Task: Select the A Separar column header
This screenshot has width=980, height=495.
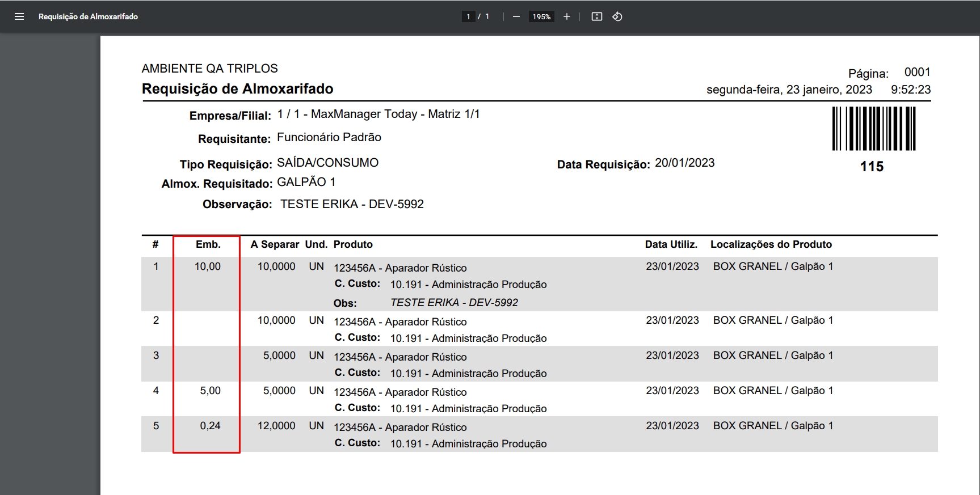Action: pos(275,244)
